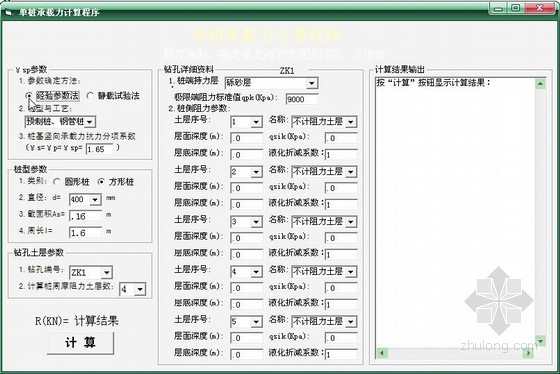This screenshot has height=374, width=560.
Task: Click the results output scroll-left arrow
Action: (382, 353)
